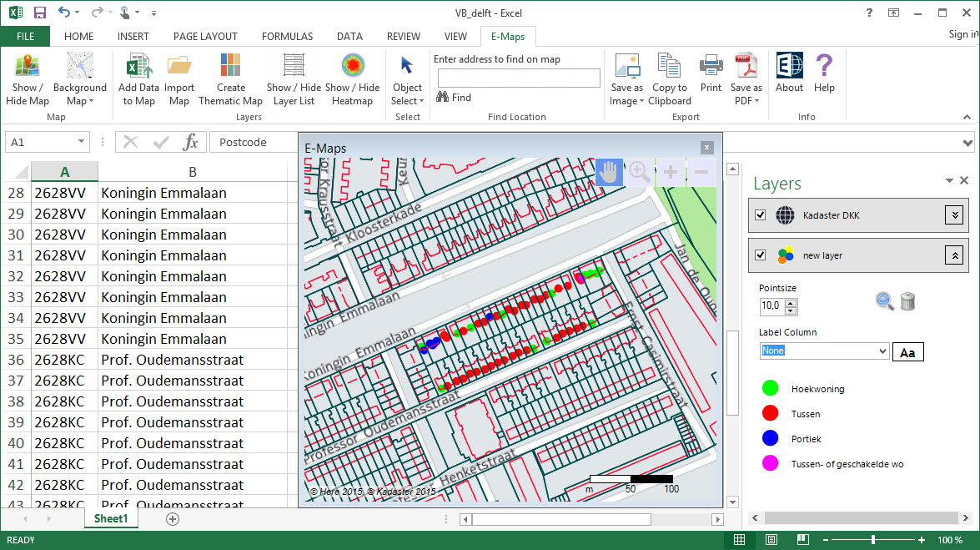The image size is (980, 550).
Task: Click the Import Map icon
Action: (x=179, y=66)
